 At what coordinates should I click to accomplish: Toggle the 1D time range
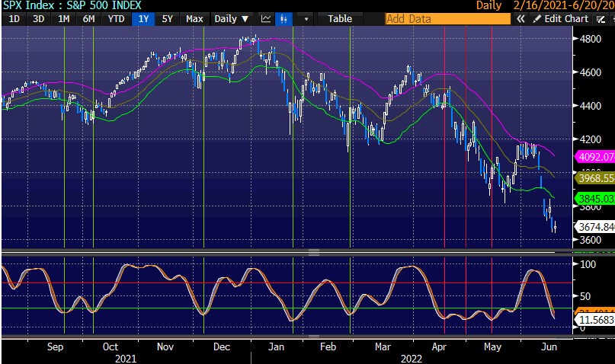click(x=14, y=18)
